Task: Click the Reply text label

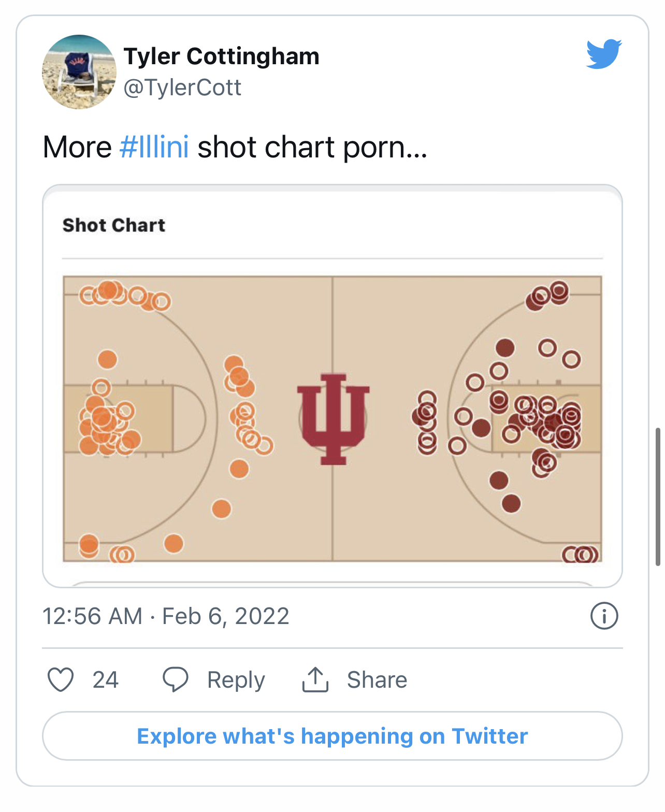Action: point(236,679)
